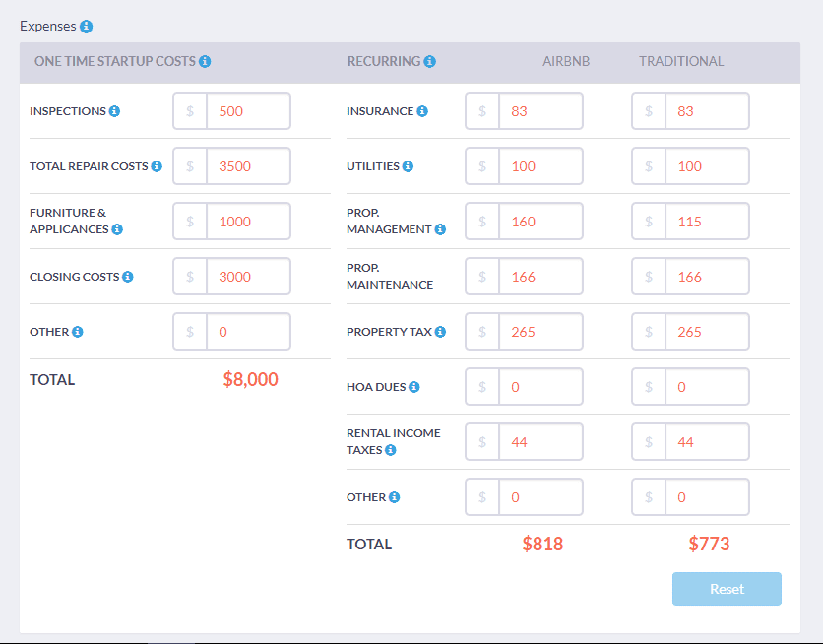Open the Inspections info tooltip icon
Screen dimensions: 823x644
(114, 111)
